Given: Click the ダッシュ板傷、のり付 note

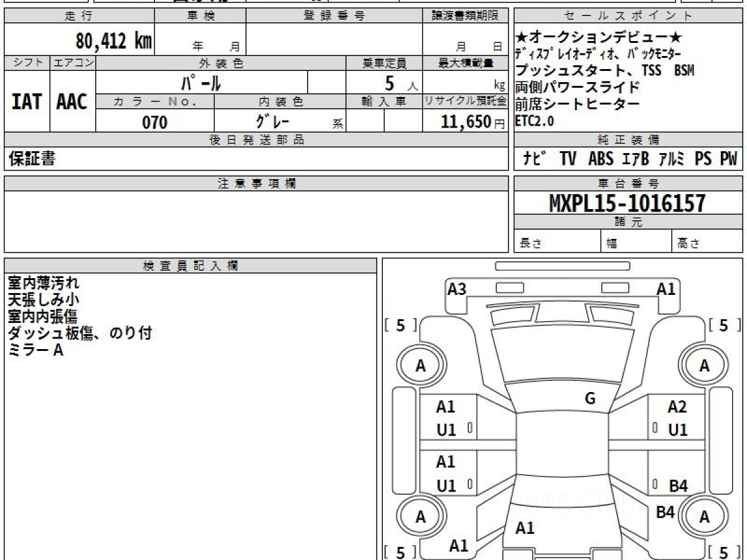Looking at the screenshot, I should coord(80,334).
